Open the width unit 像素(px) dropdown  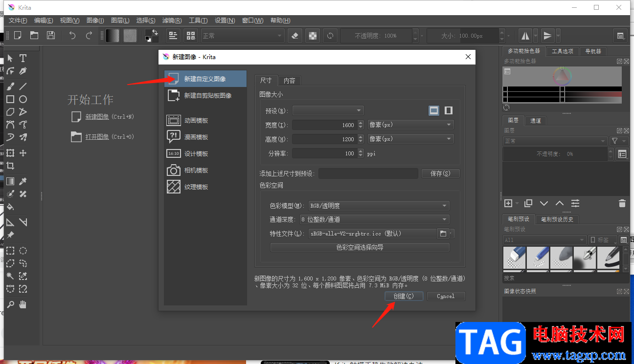(411, 125)
